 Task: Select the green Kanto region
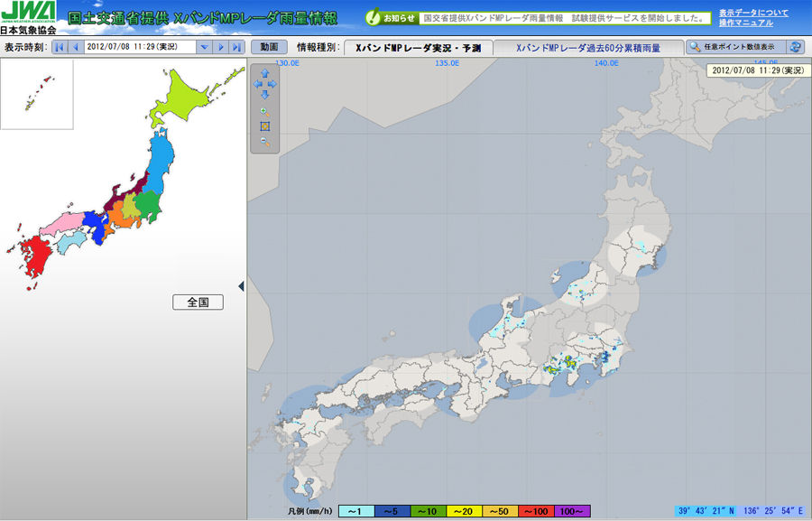pos(149,205)
